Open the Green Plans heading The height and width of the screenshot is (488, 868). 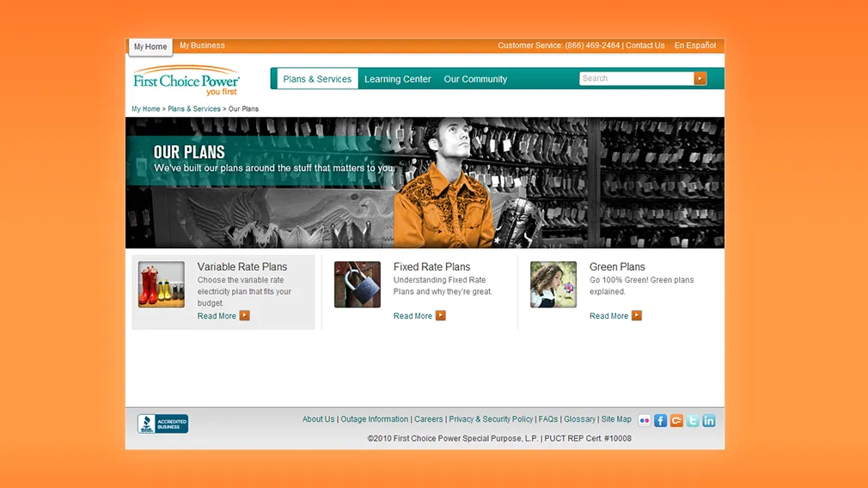click(617, 266)
